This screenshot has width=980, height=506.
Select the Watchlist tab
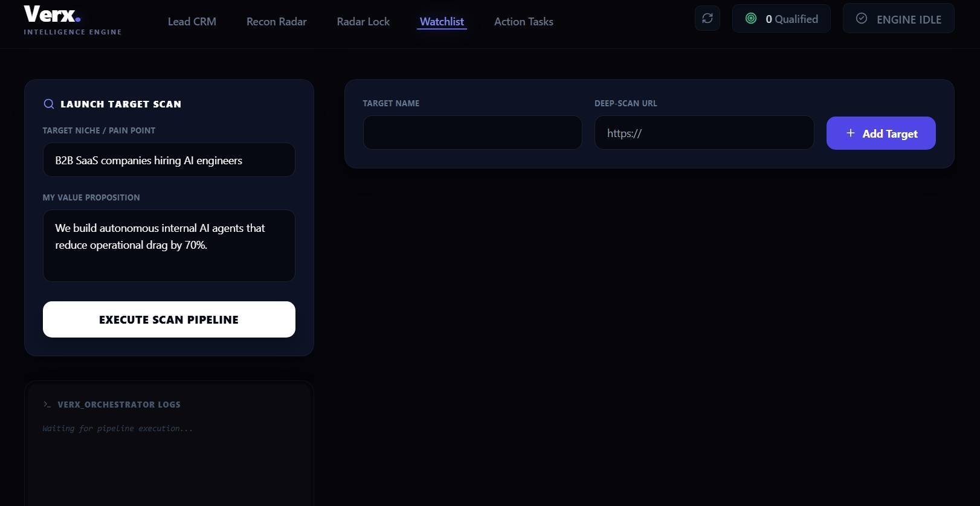(442, 22)
